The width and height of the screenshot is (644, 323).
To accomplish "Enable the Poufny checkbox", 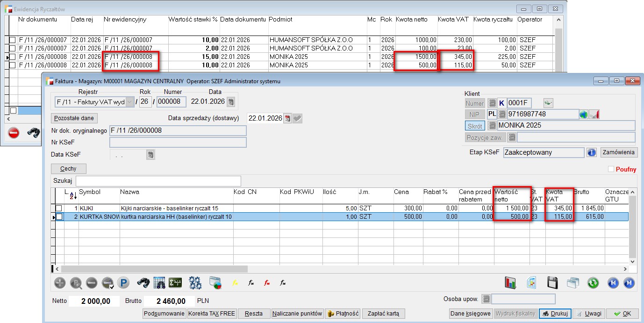I will (611, 169).
